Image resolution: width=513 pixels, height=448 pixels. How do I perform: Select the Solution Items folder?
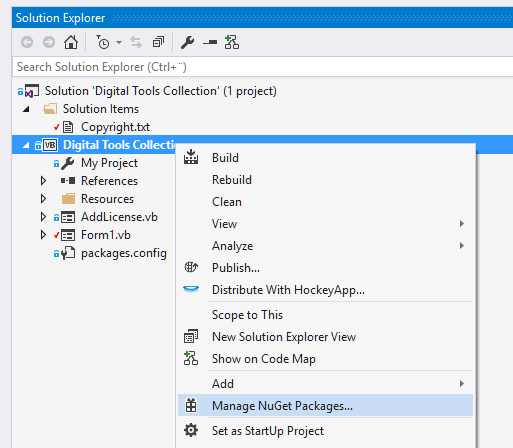pos(101,109)
